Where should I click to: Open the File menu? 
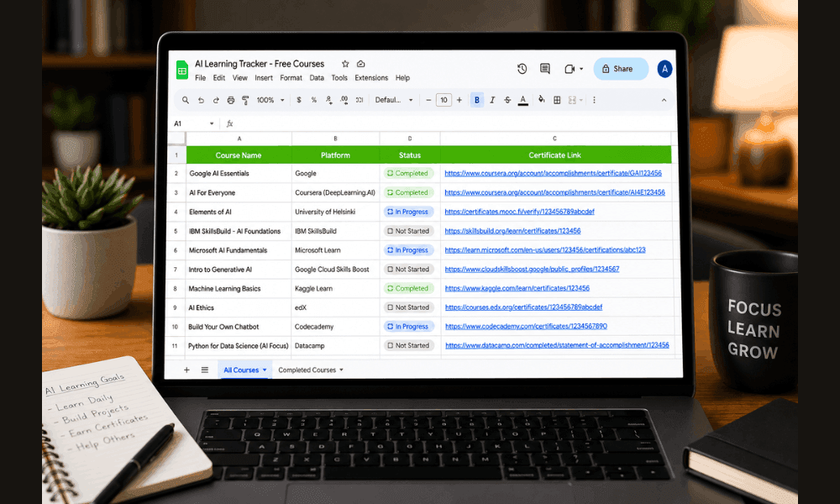[x=201, y=78]
